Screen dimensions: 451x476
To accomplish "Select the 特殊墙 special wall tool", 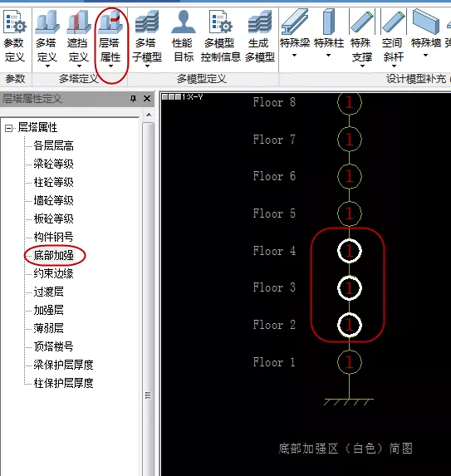I will click(426, 33).
